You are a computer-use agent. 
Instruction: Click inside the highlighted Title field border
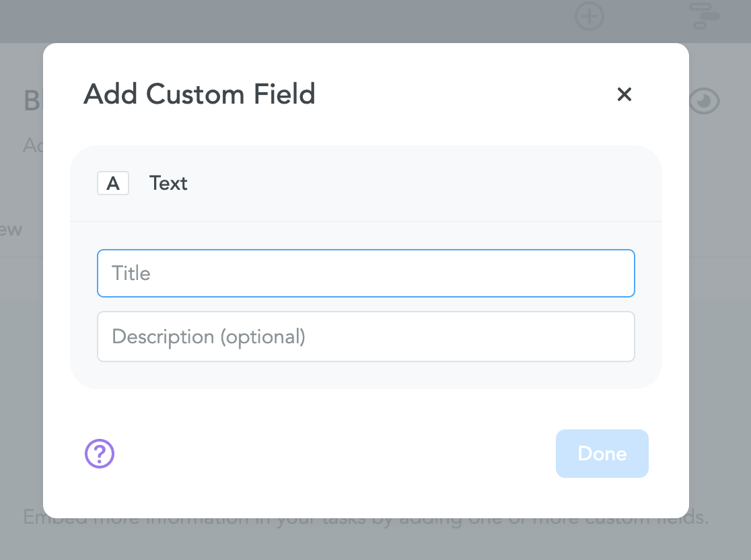pyautogui.click(x=366, y=273)
